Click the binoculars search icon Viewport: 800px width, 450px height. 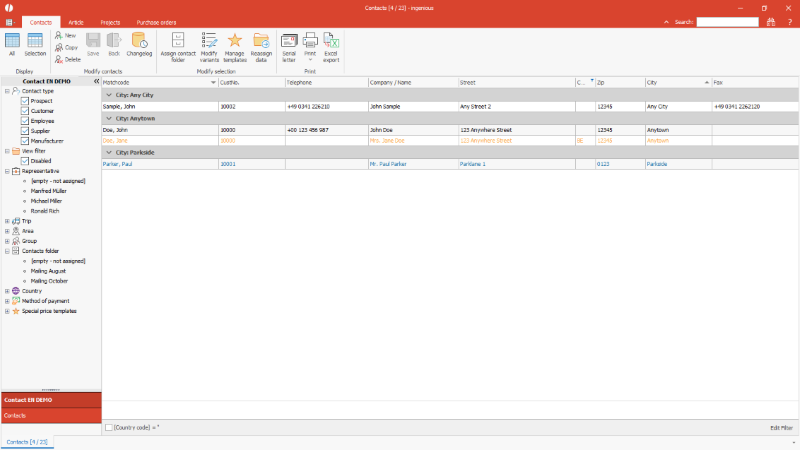pos(770,21)
